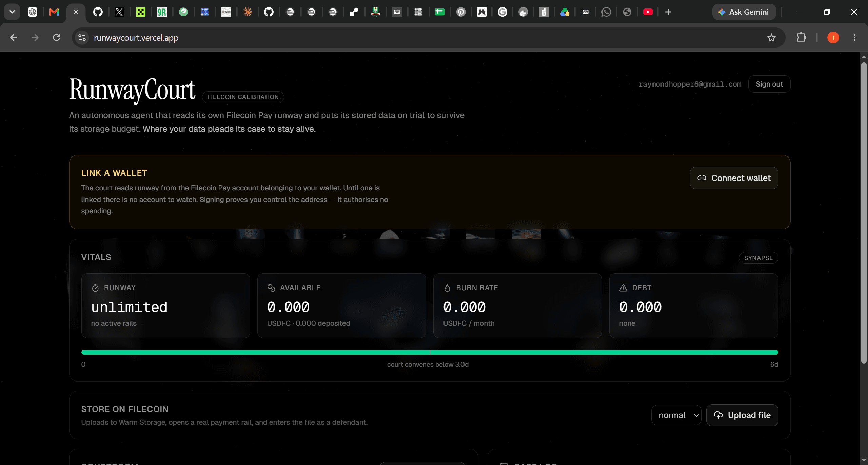Click the green runway progress bar

coord(430,352)
